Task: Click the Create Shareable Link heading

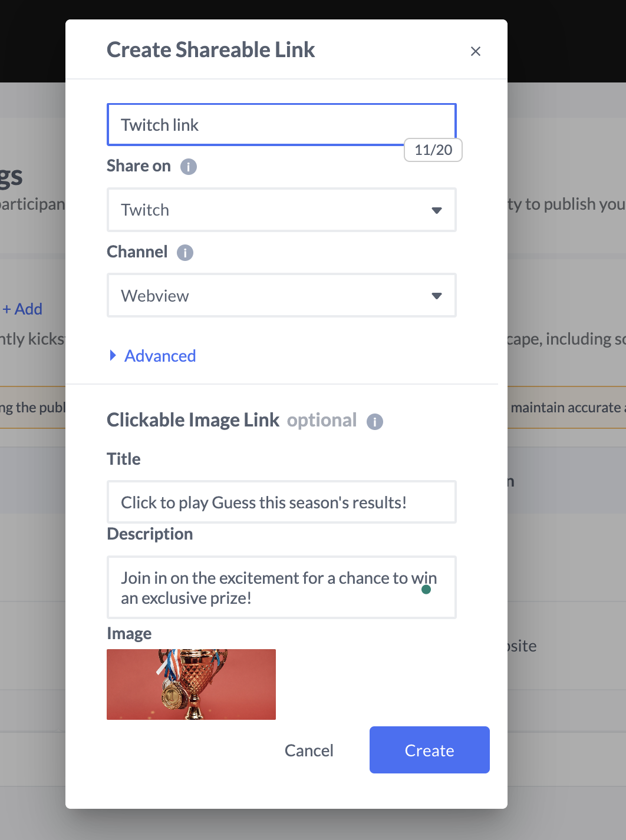Action: (x=210, y=50)
